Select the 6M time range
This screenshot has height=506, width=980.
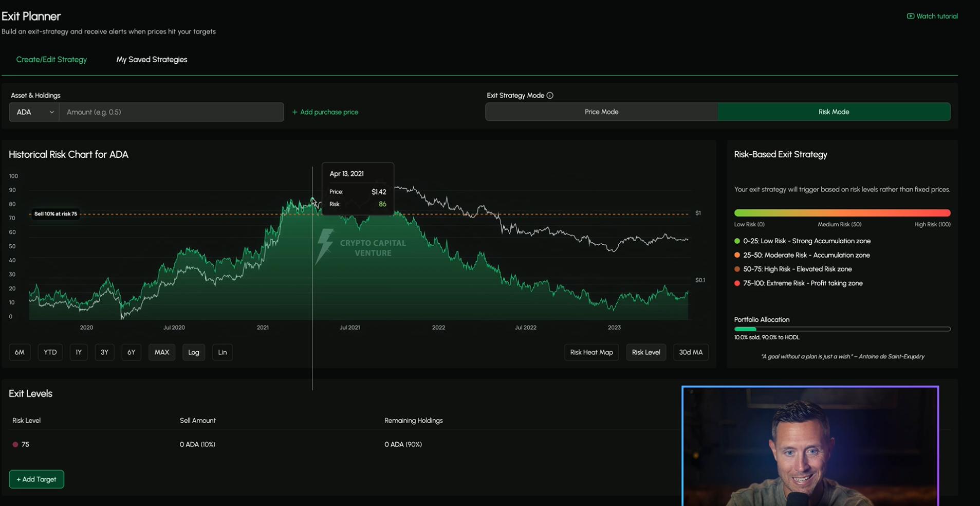20,352
